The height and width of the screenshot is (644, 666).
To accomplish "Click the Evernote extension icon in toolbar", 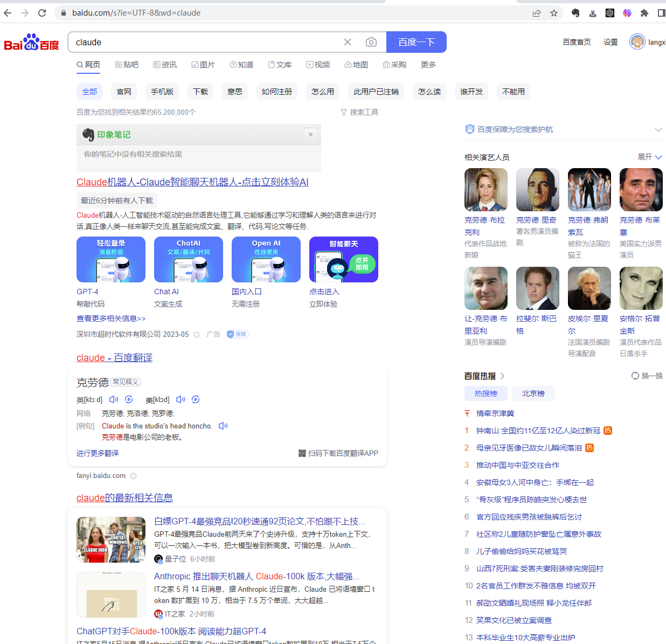I will coord(575,13).
